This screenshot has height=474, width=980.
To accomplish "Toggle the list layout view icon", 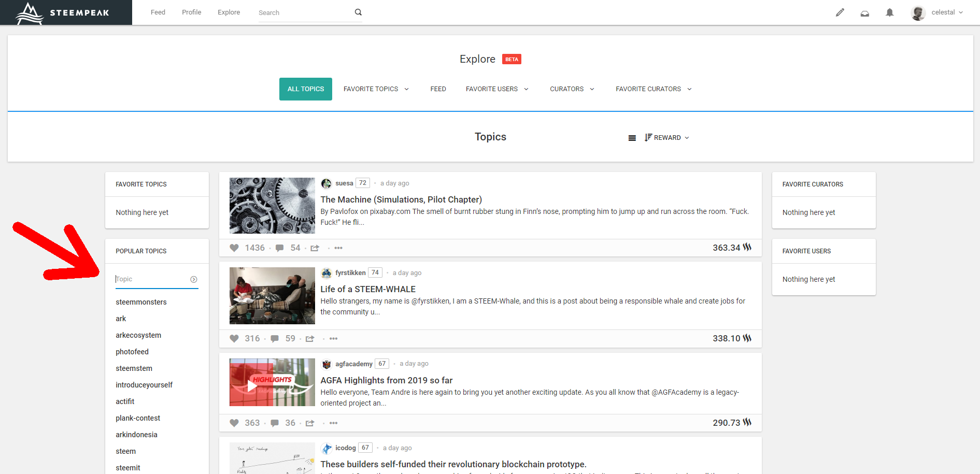I will tap(632, 138).
